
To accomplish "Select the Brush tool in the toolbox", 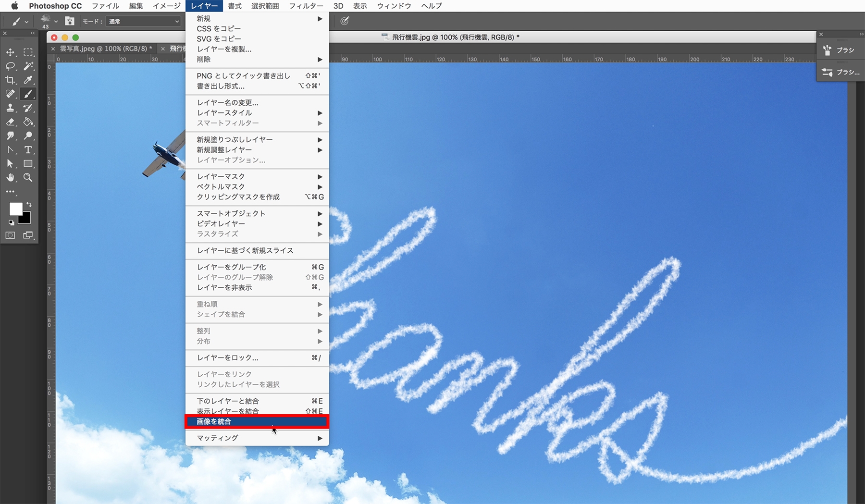I will [28, 94].
